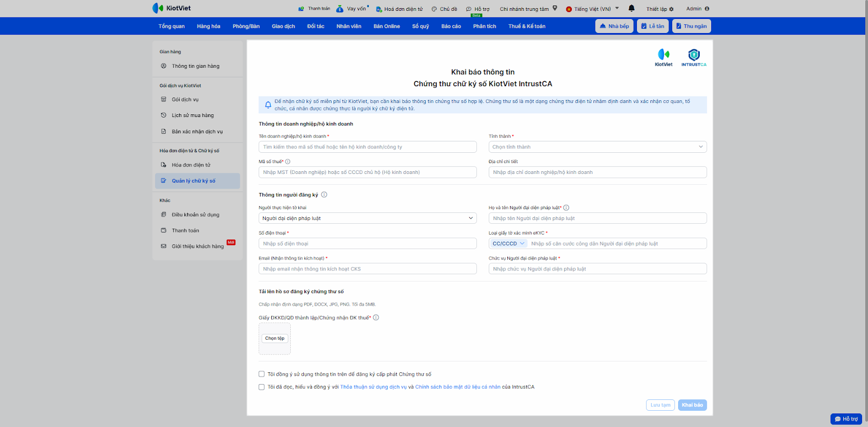This screenshot has height=427, width=868.
Task: Open the Thu ngân cashier screen
Action: pos(691,26)
